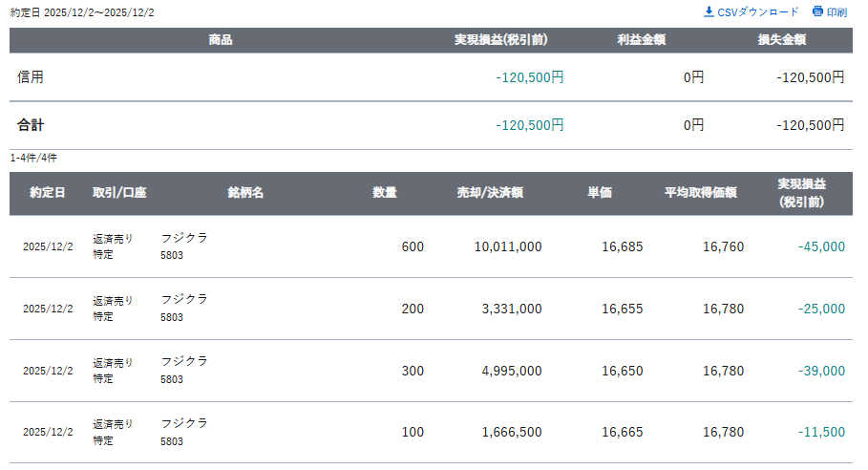The image size is (868, 470).
Task: Click the 銘柄名 column header
Action: 245,193
